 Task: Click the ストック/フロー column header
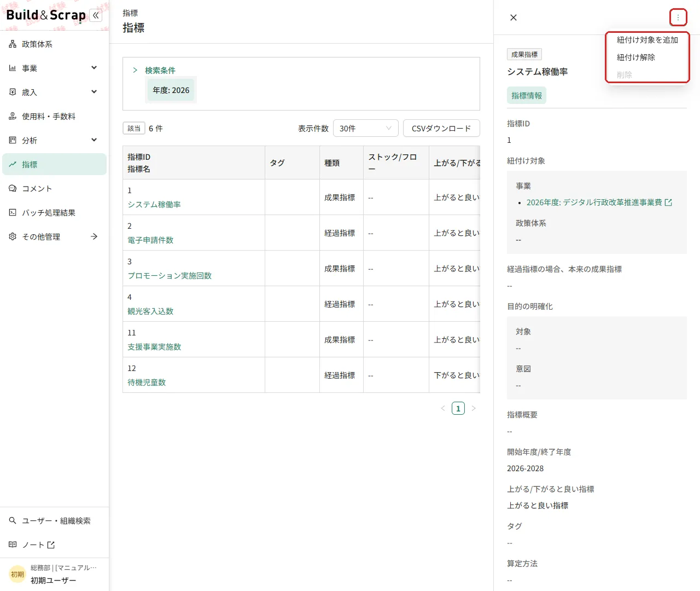point(396,163)
